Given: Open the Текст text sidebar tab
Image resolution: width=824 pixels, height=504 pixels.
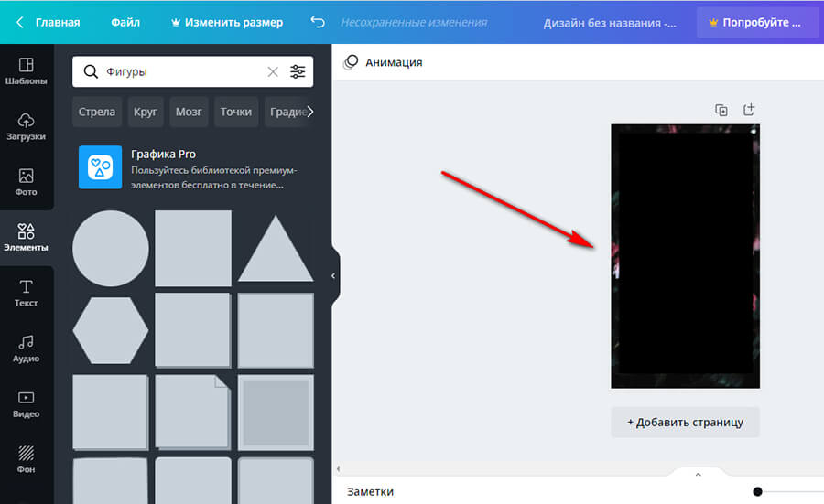Looking at the screenshot, I should [27, 294].
